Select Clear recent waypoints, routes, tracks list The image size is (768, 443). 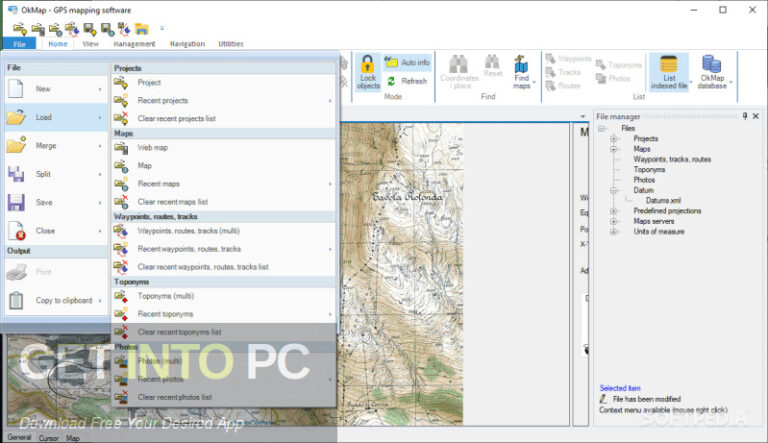[x=224, y=267]
